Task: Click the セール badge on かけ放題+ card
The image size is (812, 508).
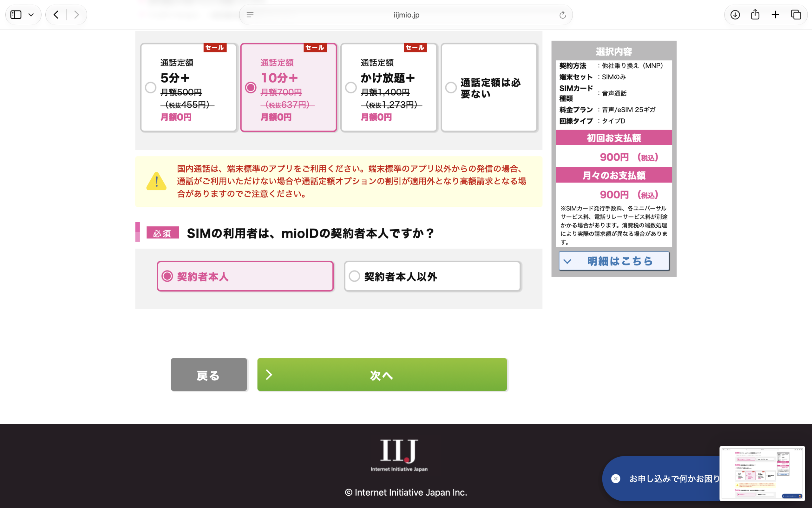Action: (x=415, y=47)
